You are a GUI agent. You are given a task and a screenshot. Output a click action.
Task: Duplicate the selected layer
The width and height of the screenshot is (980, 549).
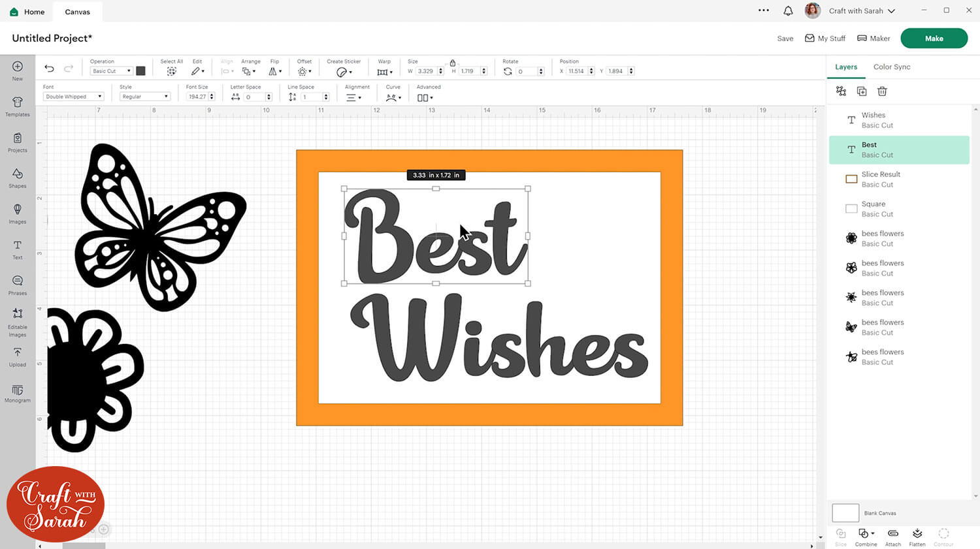tap(862, 91)
